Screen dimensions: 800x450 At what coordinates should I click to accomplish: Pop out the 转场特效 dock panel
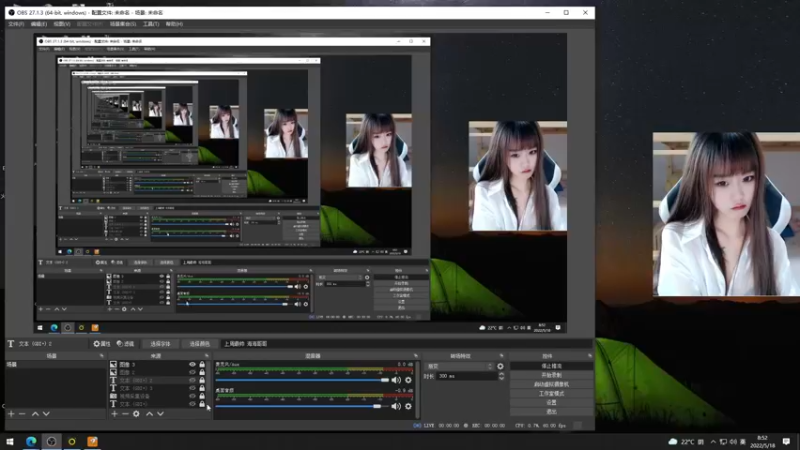(x=502, y=356)
